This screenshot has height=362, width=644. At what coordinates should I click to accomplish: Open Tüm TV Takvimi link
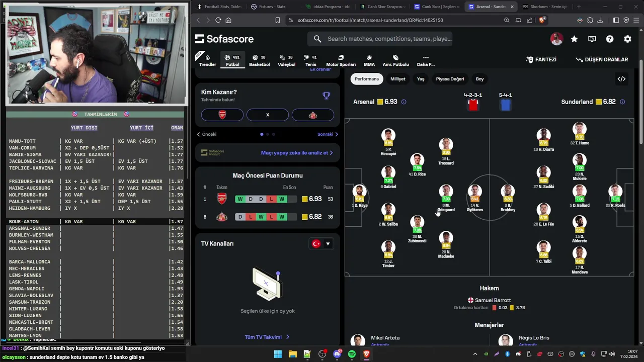click(267, 337)
